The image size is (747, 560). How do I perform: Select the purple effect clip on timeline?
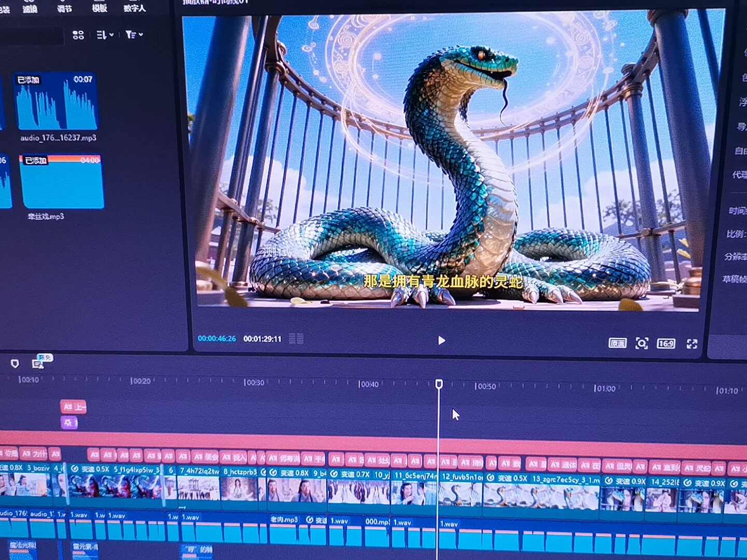pyautogui.click(x=69, y=423)
